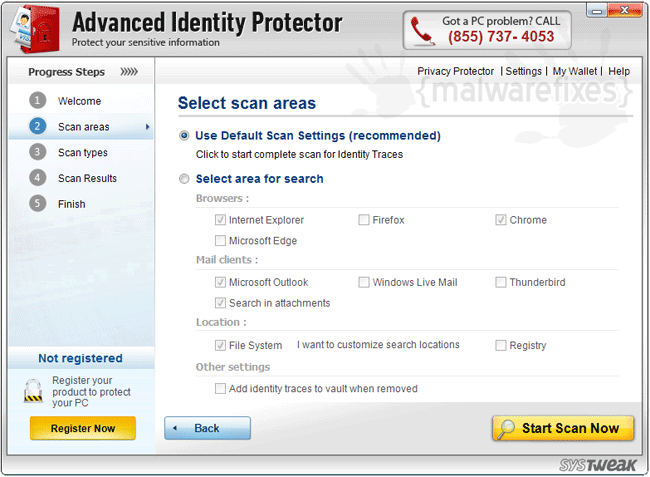The width and height of the screenshot is (650, 477).
Task: Click the step 5 number circle icon
Action: coord(37,203)
